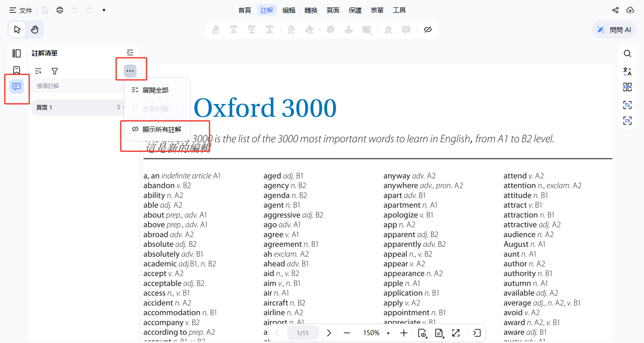Click the 1/11 page number field
The height and width of the screenshot is (343, 644).
[x=303, y=333]
